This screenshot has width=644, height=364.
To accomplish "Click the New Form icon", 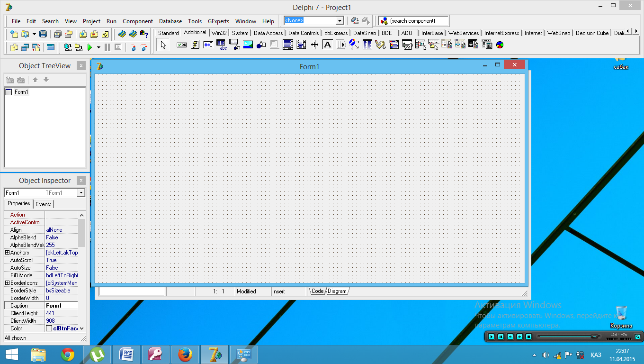I will (50, 47).
